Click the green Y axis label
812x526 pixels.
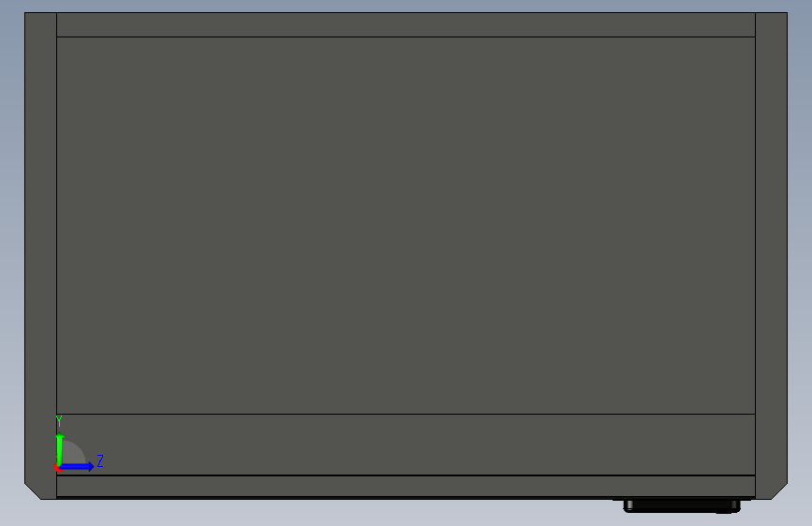59,421
